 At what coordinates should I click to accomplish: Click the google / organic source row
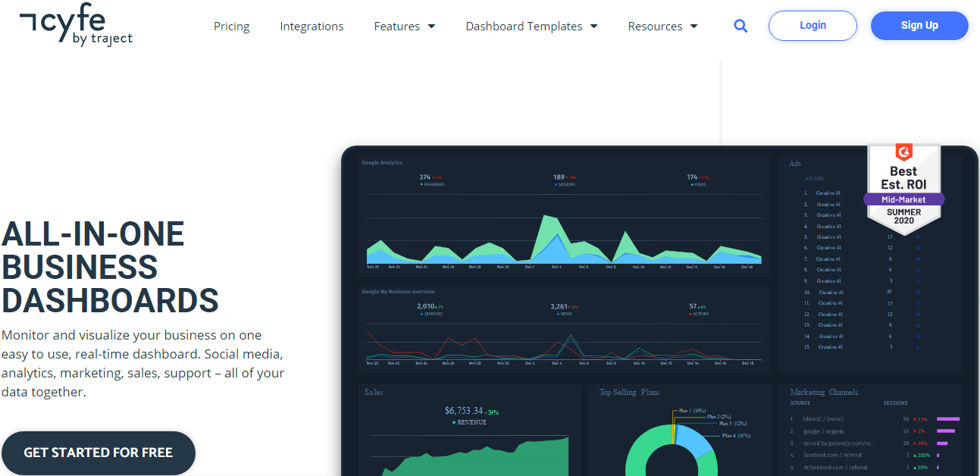pyautogui.click(x=875, y=431)
